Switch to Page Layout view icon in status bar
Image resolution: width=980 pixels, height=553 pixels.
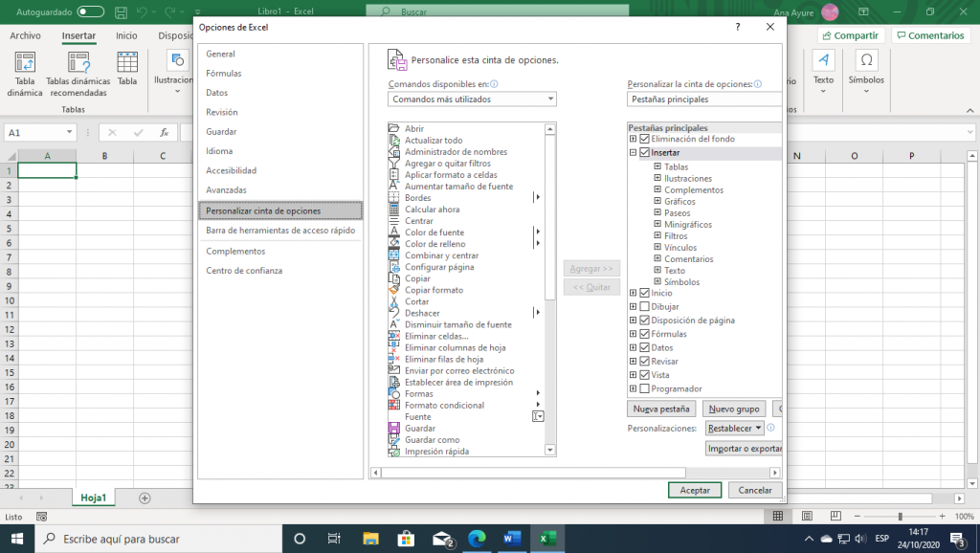coord(807,516)
